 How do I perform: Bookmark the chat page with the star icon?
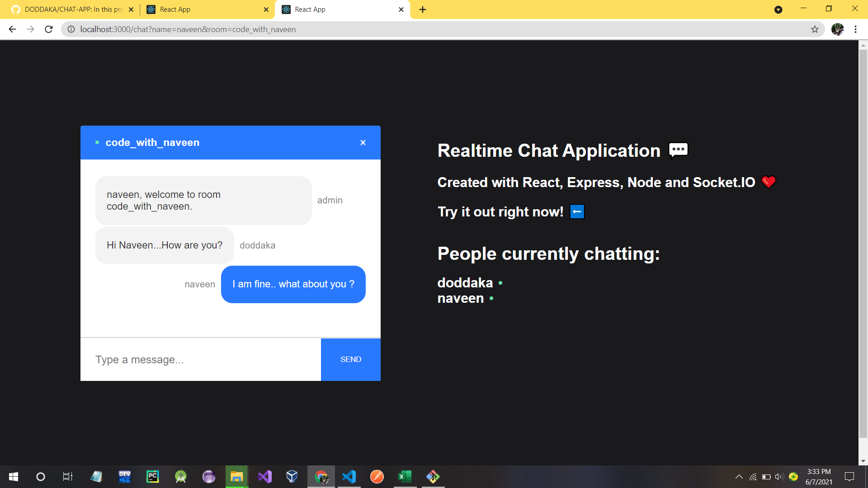(x=815, y=29)
